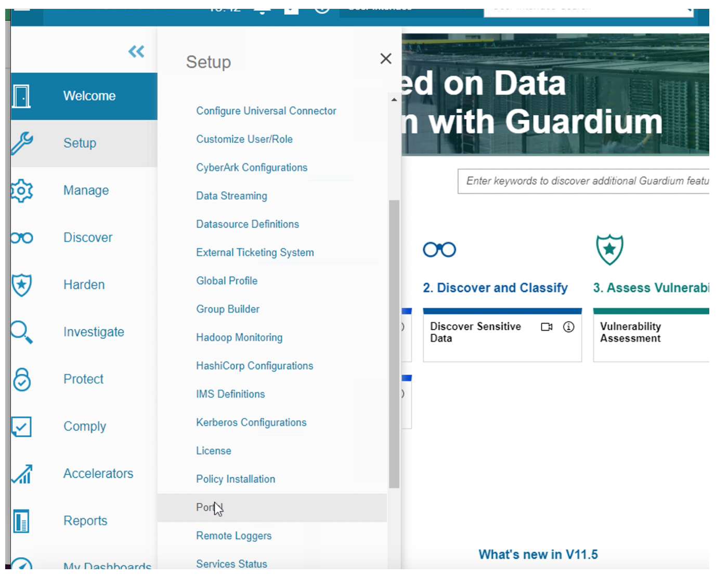Open IMS Definitions
This screenshot has width=728, height=577.
click(230, 395)
